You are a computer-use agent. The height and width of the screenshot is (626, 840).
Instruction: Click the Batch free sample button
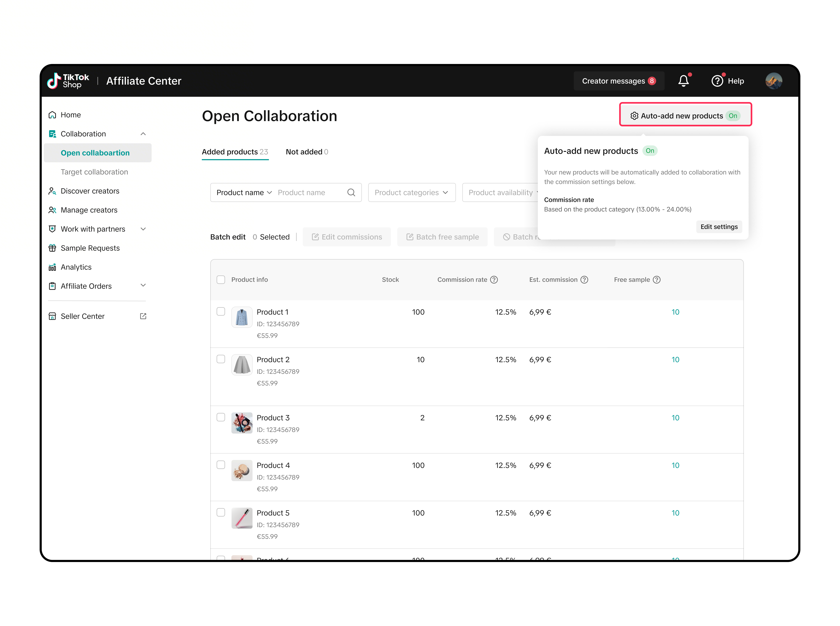(x=442, y=237)
